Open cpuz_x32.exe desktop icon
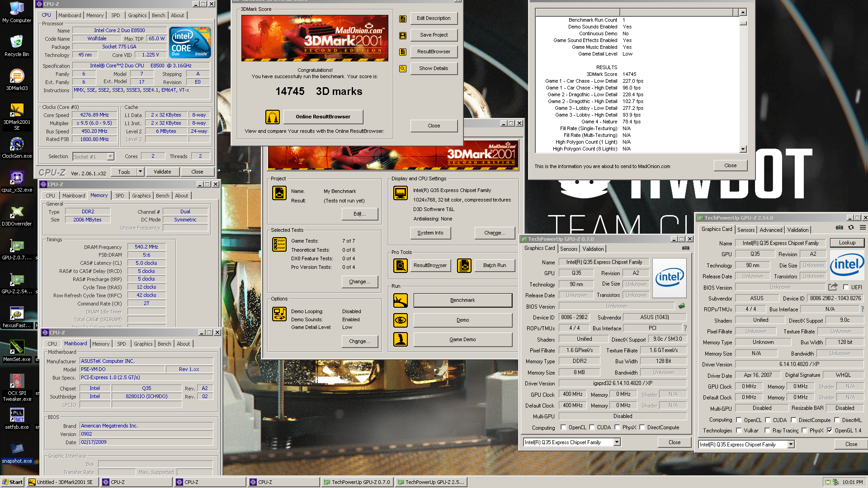 click(17, 182)
